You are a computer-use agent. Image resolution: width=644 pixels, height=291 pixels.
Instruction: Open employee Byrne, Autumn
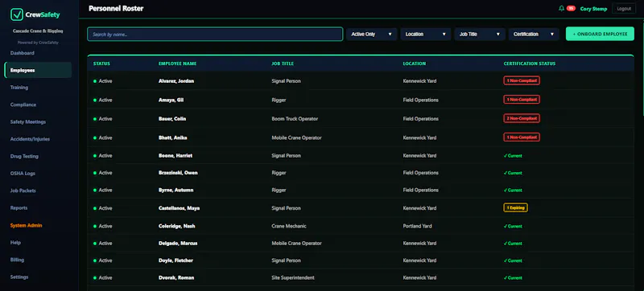tap(175, 191)
